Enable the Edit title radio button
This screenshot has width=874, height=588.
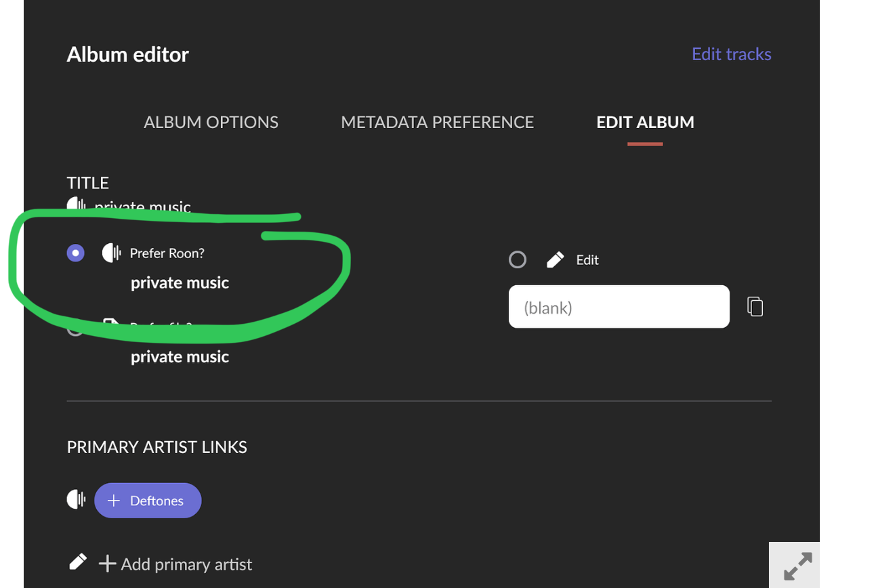click(x=518, y=259)
